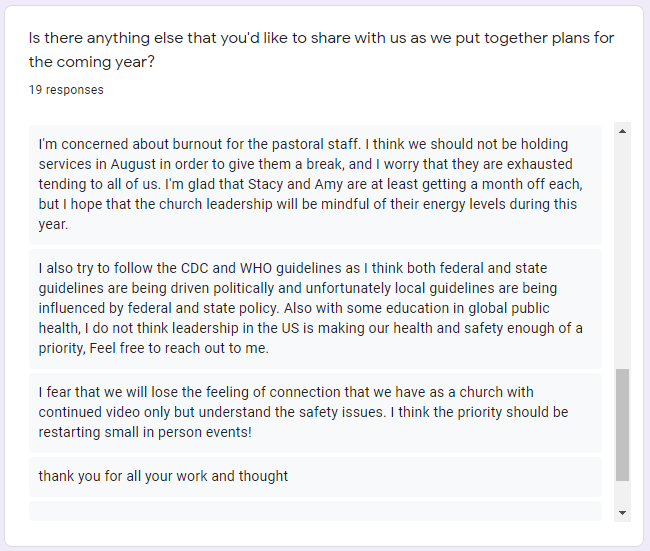Click the 'thank you for all your work' response

pyautogui.click(x=315, y=476)
